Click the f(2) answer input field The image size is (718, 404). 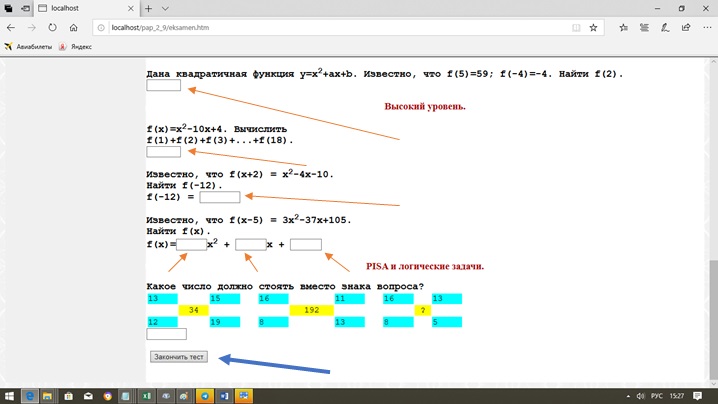coord(163,85)
